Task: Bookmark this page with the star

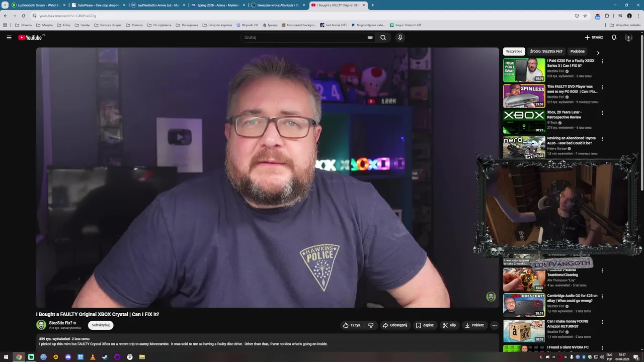Action: click(x=585, y=16)
